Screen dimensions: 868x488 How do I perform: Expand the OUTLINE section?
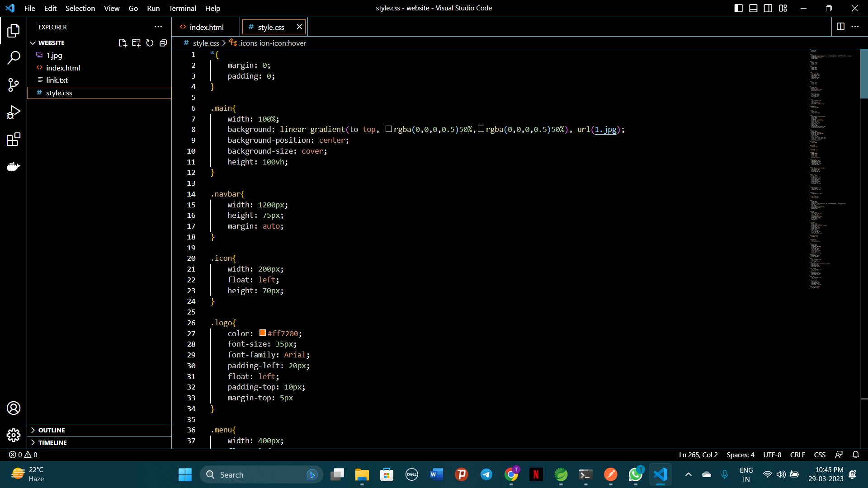tap(52, 430)
